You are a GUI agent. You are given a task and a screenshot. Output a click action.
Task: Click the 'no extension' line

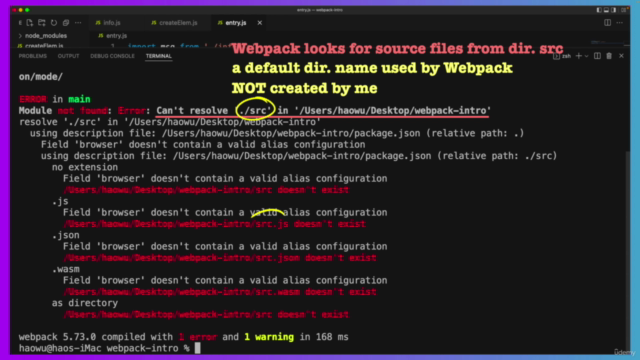click(x=85, y=167)
